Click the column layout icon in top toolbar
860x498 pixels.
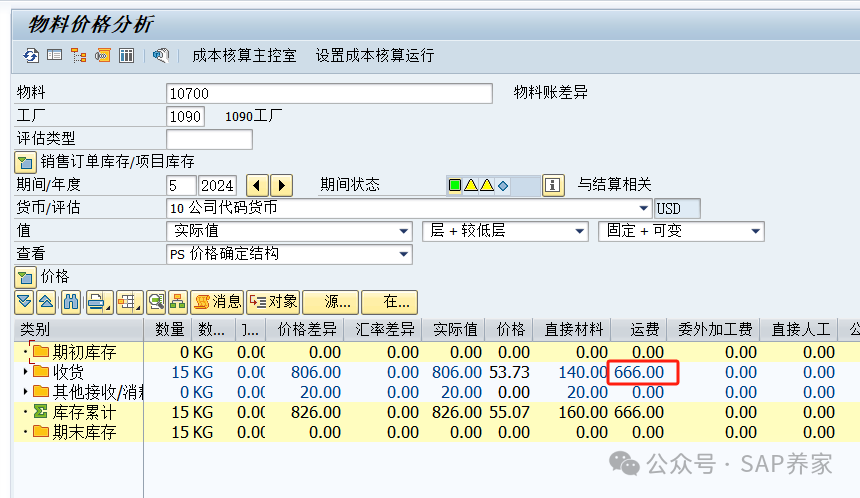tap(127, 55)
